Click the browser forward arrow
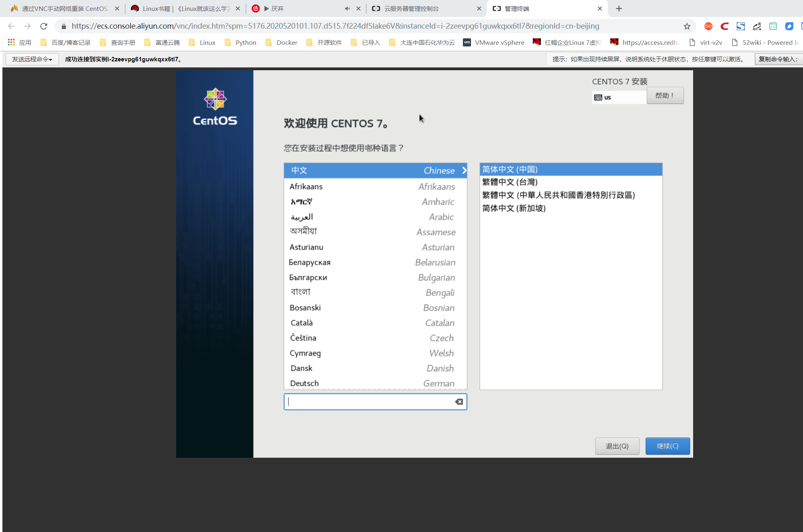 (x=27, y=26)
